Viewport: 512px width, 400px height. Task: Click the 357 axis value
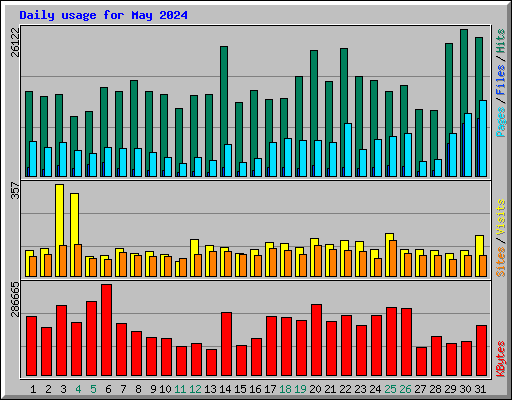pos(15,190)
